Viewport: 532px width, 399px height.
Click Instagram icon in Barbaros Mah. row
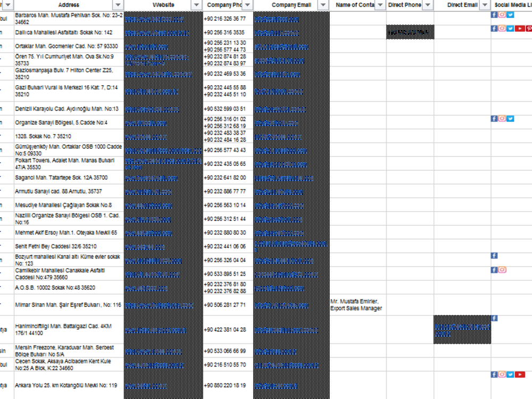pyautogui.click(x=502, y=15)
